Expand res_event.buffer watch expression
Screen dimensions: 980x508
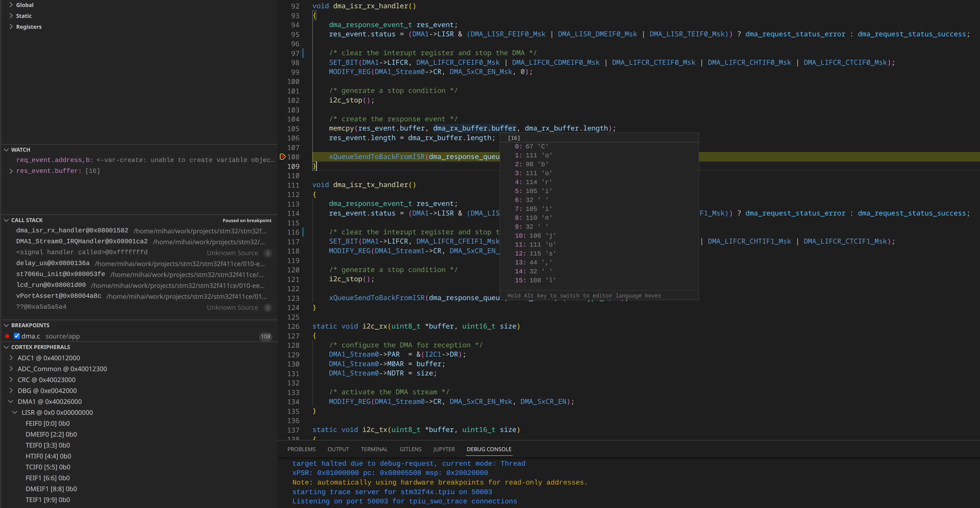click(11, 171)
